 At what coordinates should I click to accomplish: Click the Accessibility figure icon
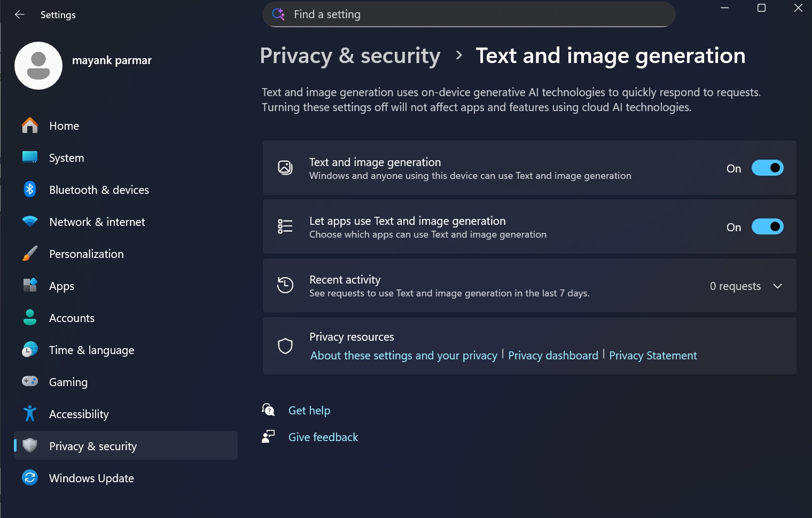click(30, 413)
